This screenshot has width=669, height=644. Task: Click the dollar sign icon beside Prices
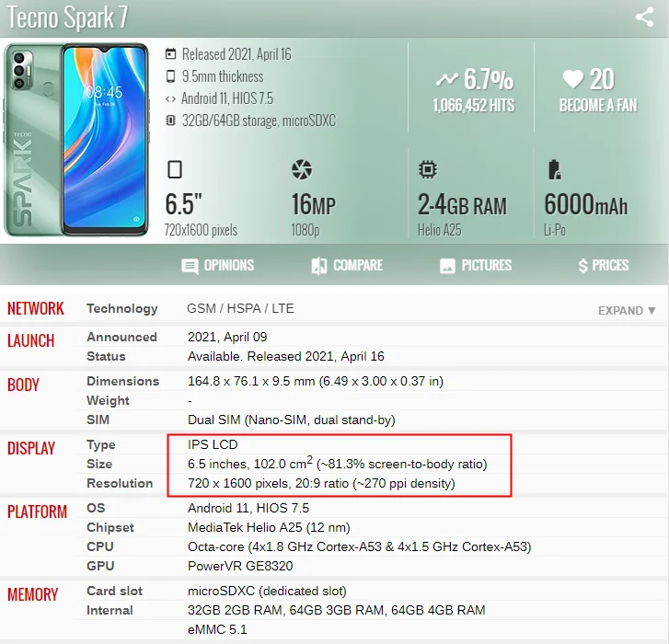pyautogui.click(x=582, y=266)
